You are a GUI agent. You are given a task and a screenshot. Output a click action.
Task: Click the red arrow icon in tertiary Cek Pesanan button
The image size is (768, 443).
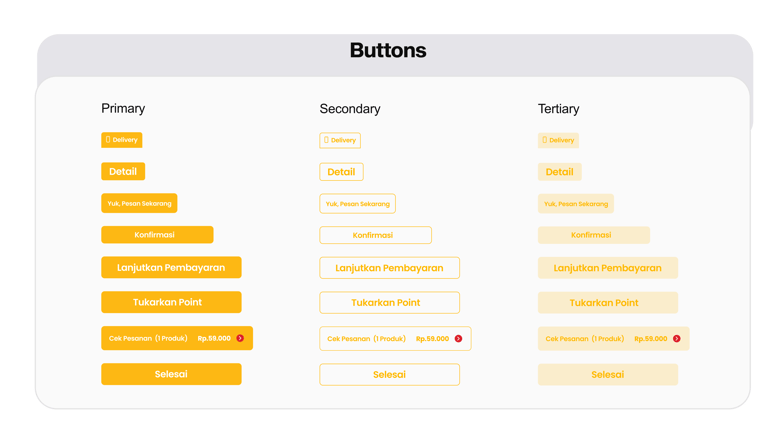pyautogui.click(x=676, y=339)
